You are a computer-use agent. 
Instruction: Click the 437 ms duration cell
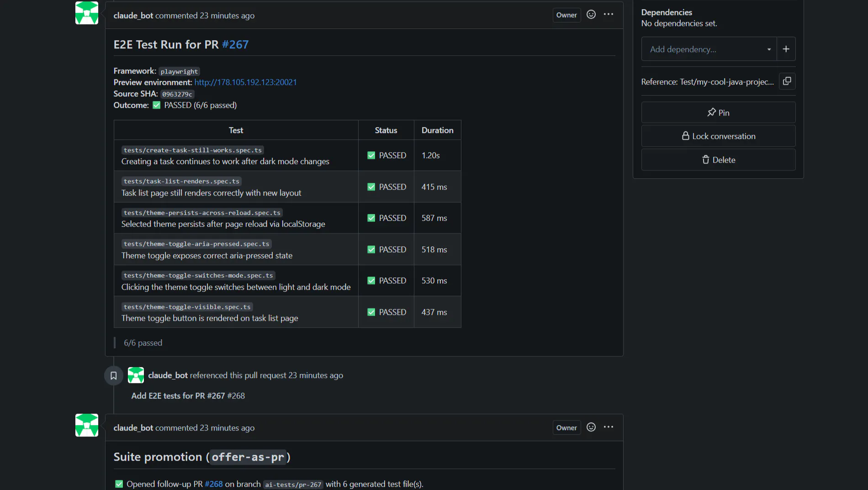coord(437,312)
